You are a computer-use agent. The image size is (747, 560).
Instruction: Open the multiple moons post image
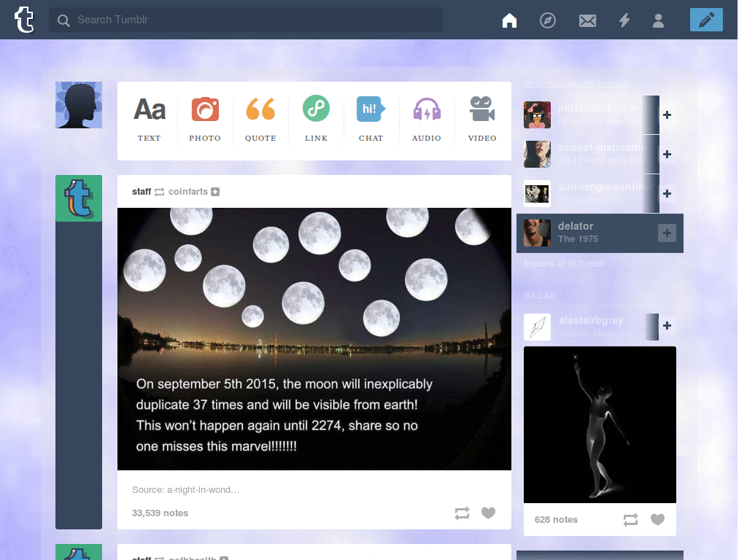[x=314, y=338]
